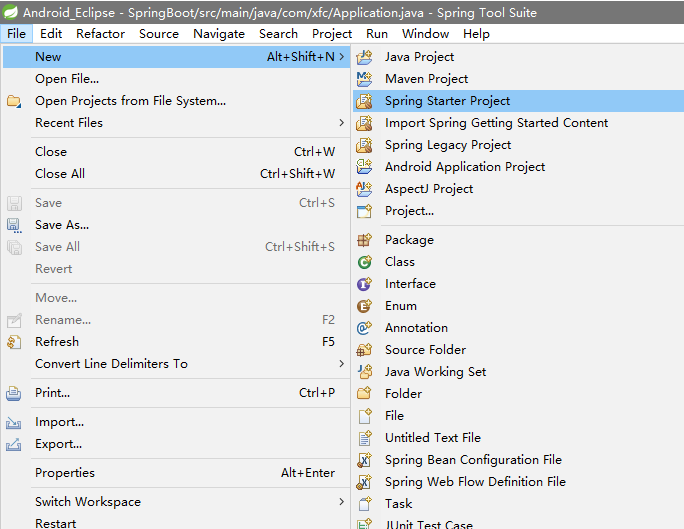The height and width of the screenshot is (529, 684).
Task: Select Restart at menu bottom
Action: 176,522
